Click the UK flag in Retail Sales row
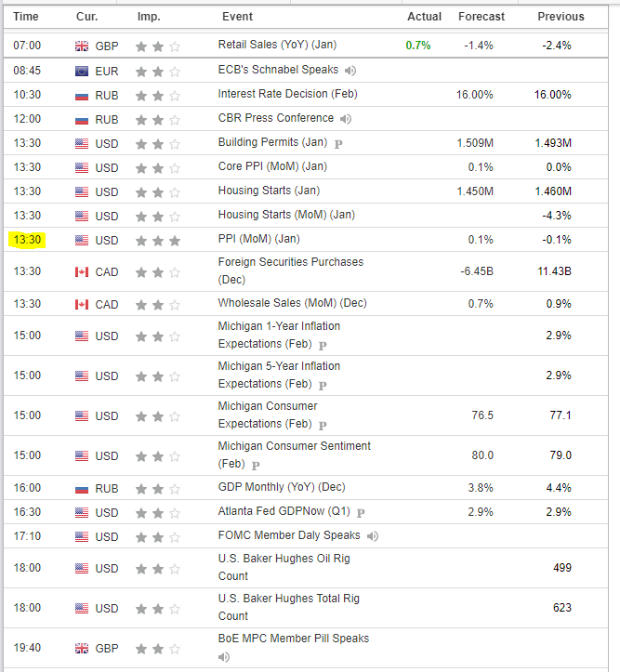620x672 pixels. click(82, 46)
